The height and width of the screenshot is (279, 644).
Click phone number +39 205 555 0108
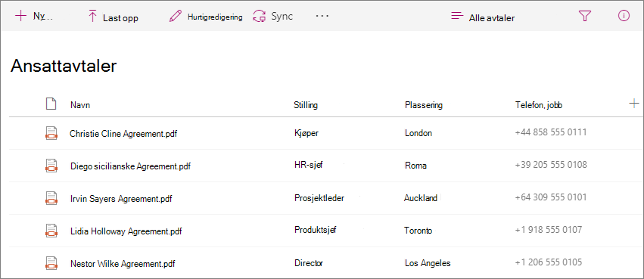click(551, 165)
